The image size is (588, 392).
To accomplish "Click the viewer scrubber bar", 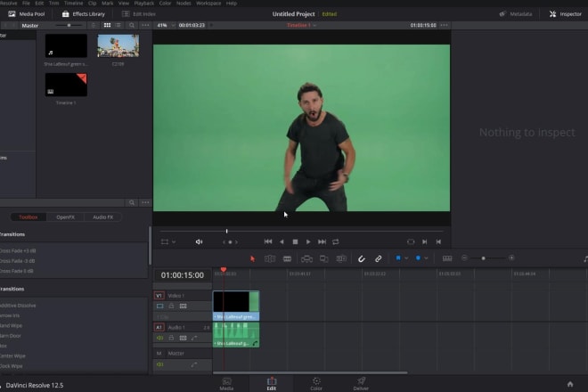I will click(301, 231).
